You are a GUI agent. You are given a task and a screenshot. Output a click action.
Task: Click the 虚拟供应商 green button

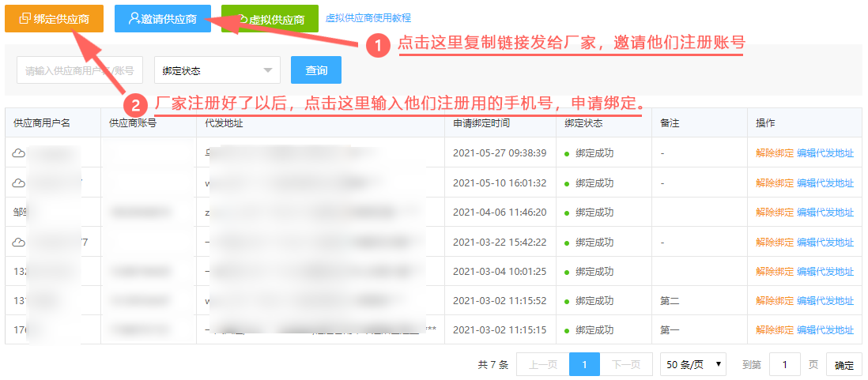click(270, 19)
